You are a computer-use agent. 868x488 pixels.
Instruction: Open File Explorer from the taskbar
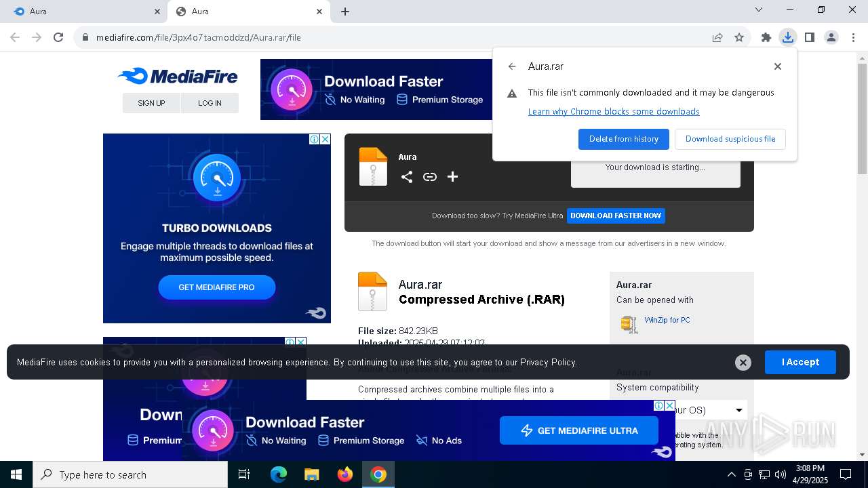(x=312, y=474)
